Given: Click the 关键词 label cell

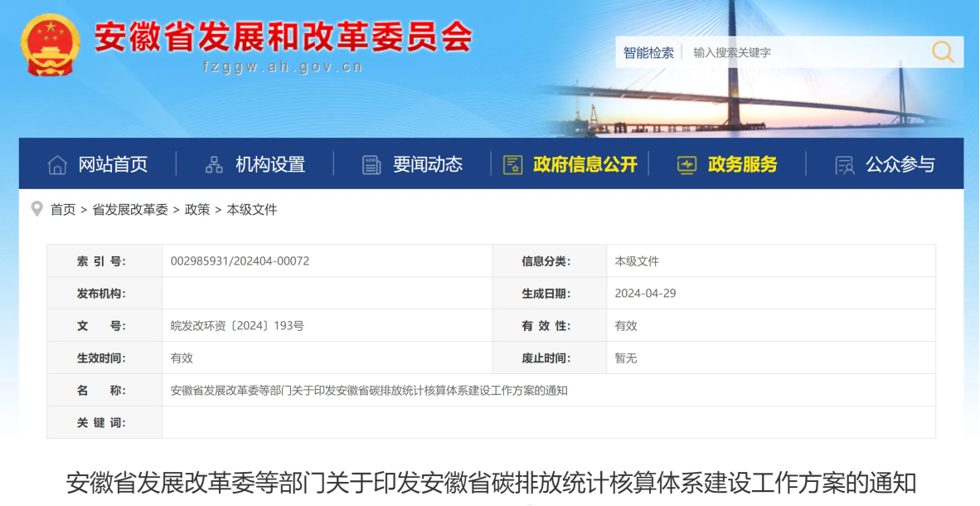Looking at the screenshot, I should tap(104, 423).
